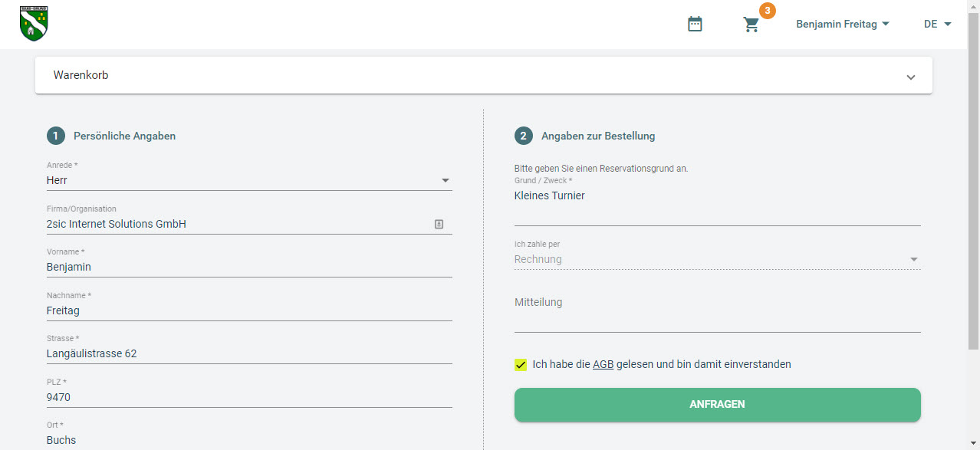
Task: Click the Mitteilung message field
Action: [x=717, y=316]
